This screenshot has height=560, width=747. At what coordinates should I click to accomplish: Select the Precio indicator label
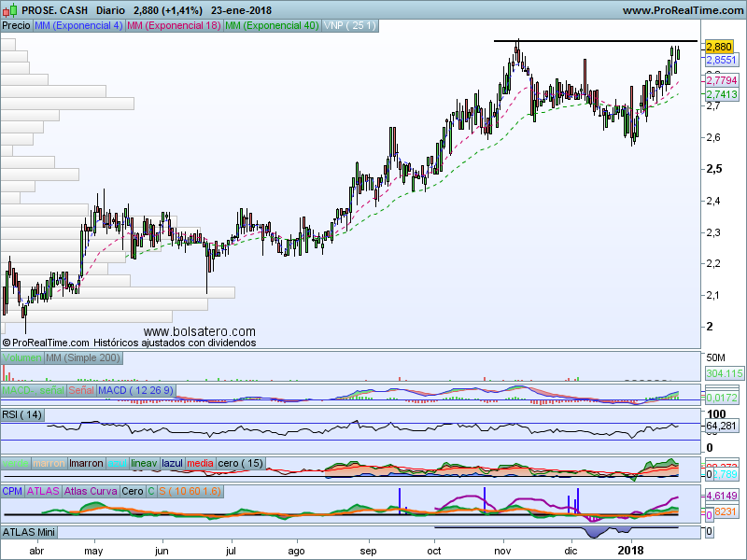16,26
